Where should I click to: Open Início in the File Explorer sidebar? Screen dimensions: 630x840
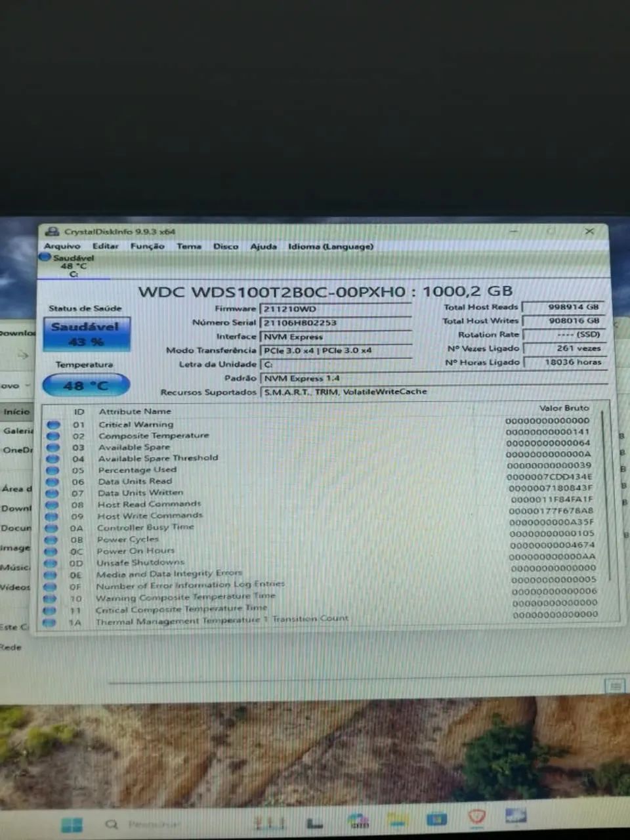click(x=16, y=411)
